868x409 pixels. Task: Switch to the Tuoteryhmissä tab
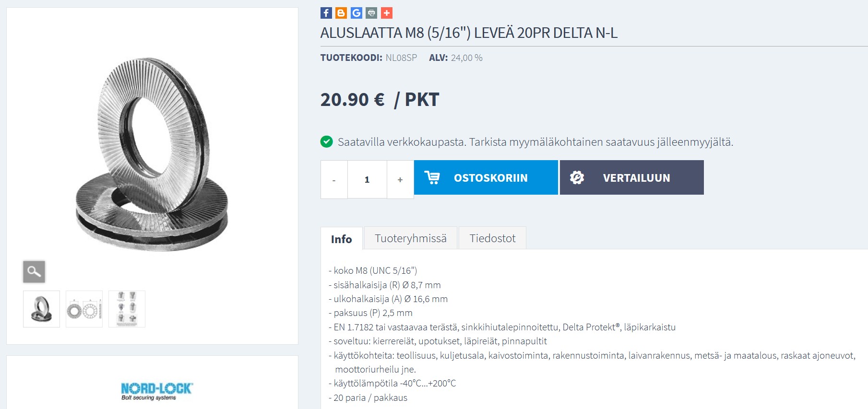point(410,238)
